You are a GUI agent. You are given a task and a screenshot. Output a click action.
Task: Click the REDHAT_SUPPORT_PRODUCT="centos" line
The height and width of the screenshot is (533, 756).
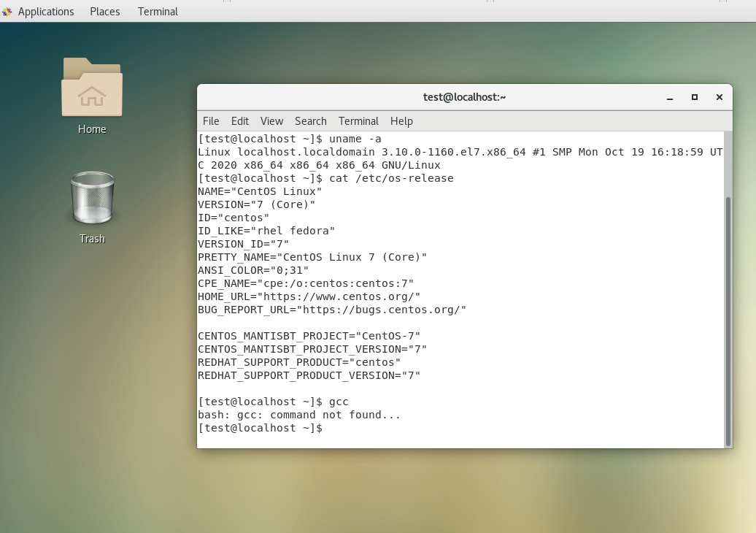click(x=299, y=362)
